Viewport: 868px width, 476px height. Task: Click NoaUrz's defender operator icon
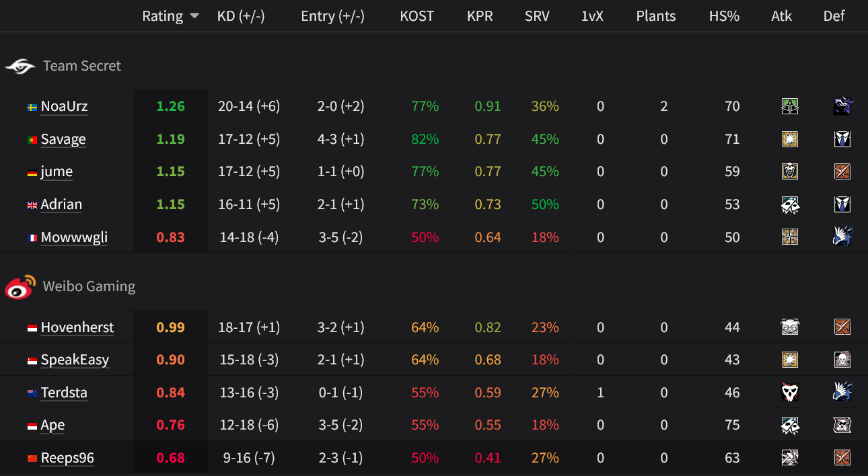point(842,106)
